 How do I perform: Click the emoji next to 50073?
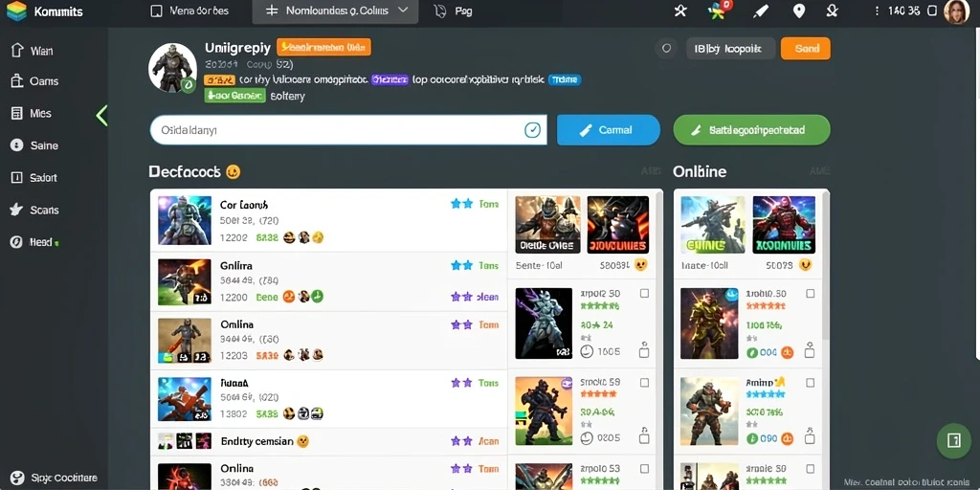pos(805,265)
